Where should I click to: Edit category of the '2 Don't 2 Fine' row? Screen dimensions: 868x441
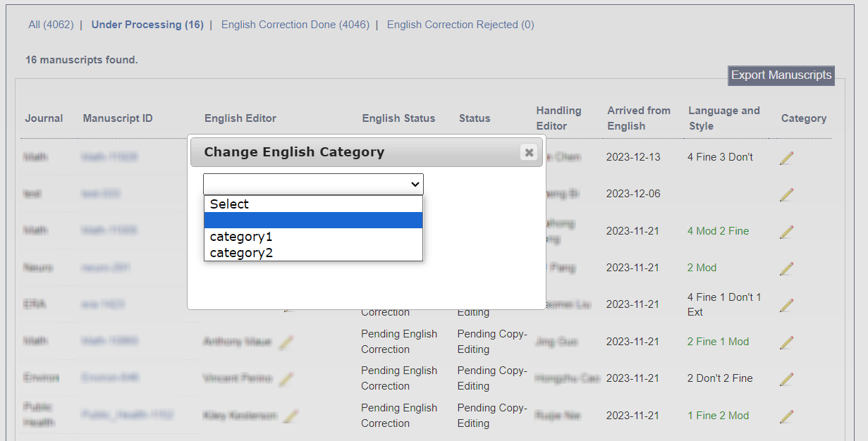[x=786, y=379]
